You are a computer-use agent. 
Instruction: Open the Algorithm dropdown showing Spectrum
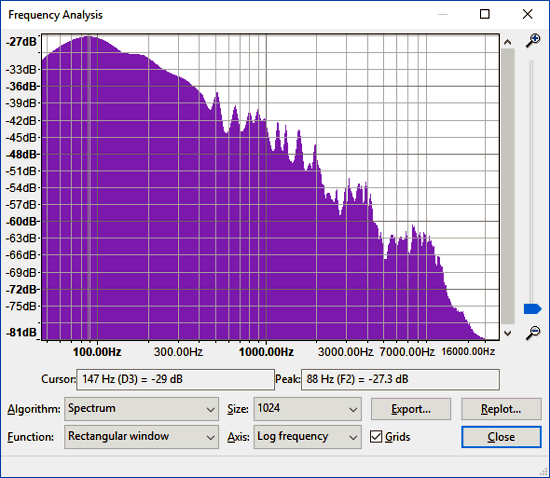(141, 409)
